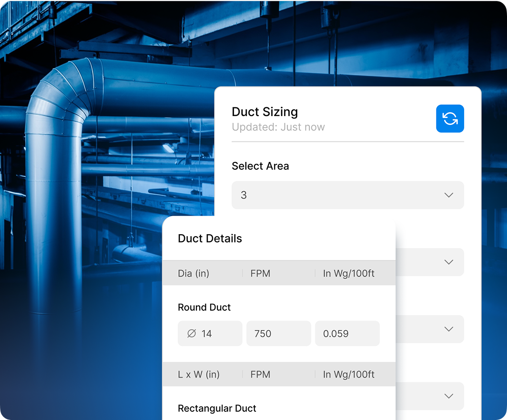Click In Wg/100ft header above Rectangular Duct
Image resolution: width=507 pixels, height=420 pixels.
tap(349, 375)
